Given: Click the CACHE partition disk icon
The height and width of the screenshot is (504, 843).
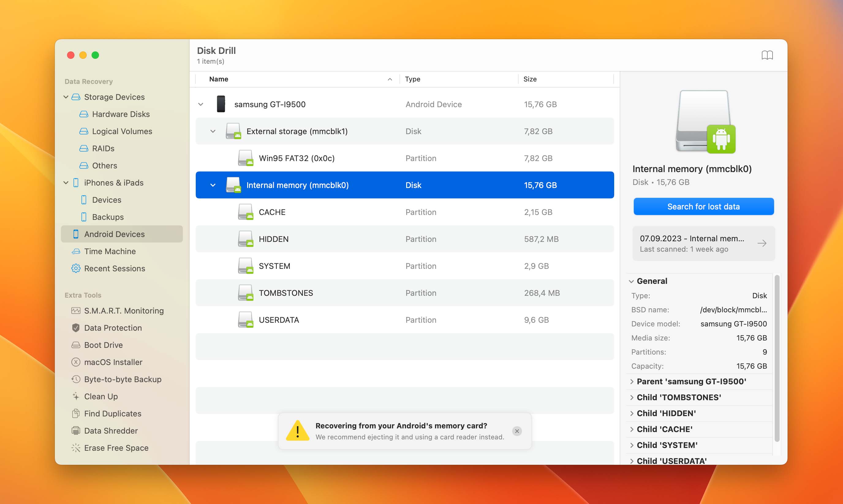Looking at the screenshot, I should (245, 212).
